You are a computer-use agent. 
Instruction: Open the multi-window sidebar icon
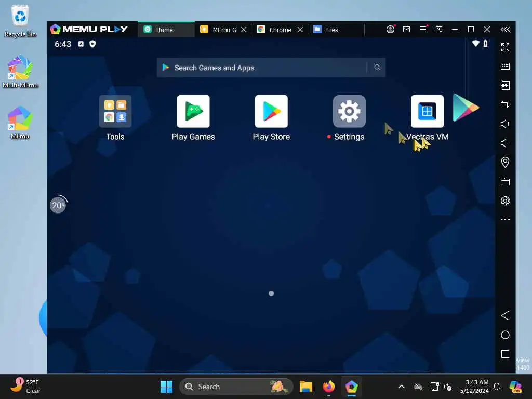click(x=505, y=104)
